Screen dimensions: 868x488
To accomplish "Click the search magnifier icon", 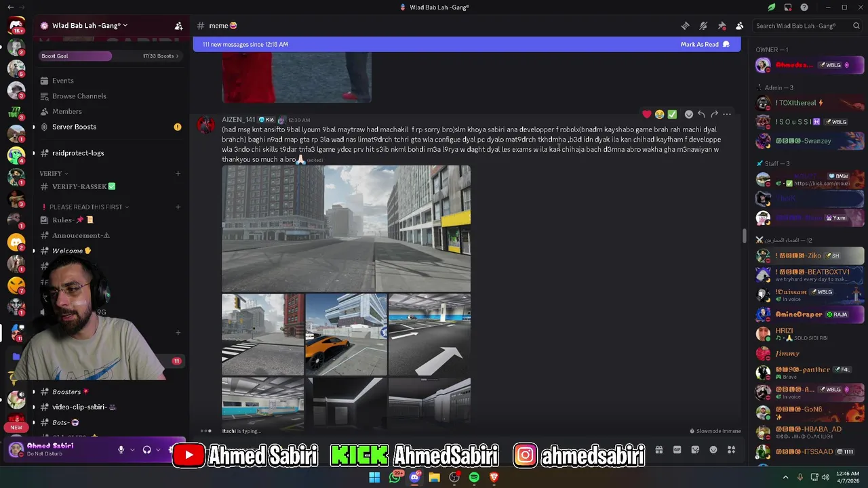I will point(856,26).
